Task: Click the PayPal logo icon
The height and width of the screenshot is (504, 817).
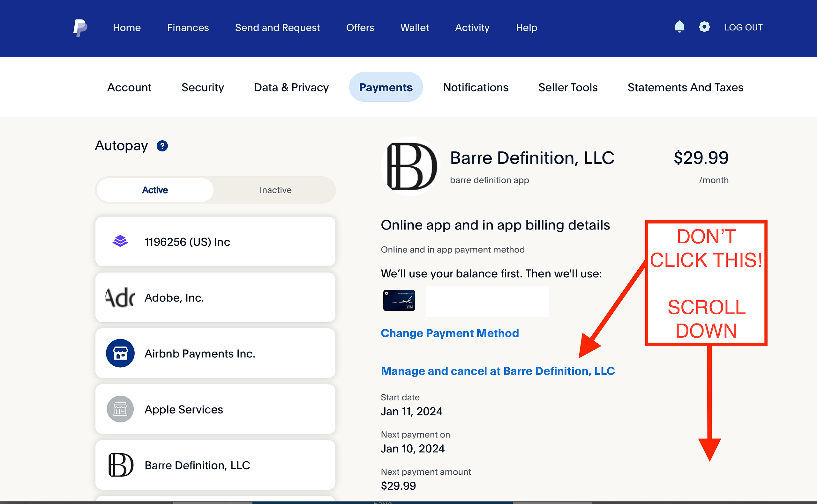Action: tap(80, 28)
